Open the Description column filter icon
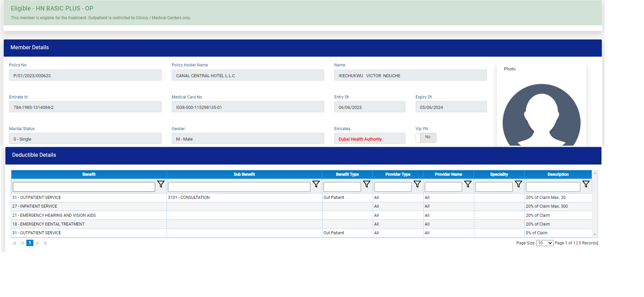The image size is (644, 297). point(586,184)
